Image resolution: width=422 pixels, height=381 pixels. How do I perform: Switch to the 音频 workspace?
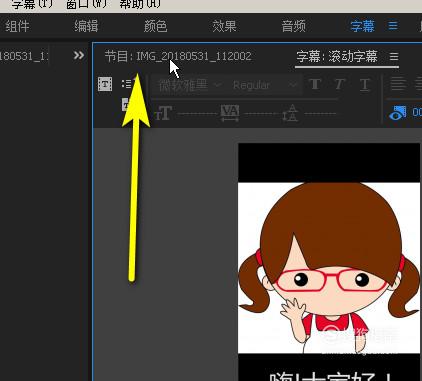coord(293,26)
